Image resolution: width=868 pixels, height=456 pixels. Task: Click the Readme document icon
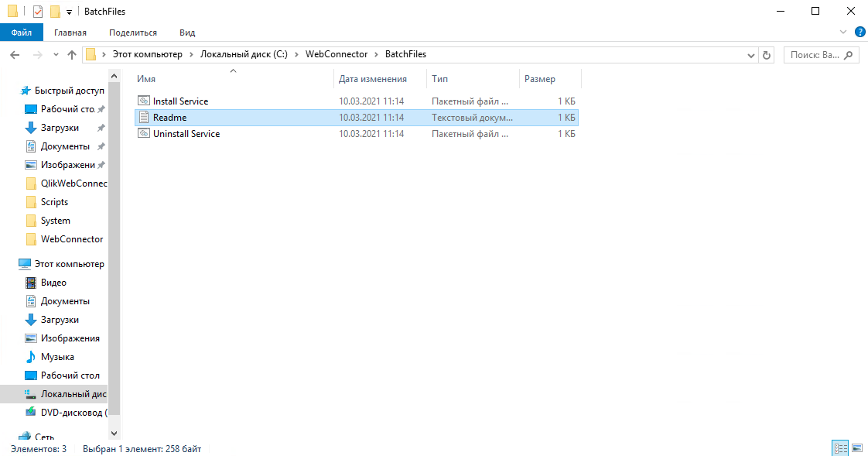coord(144,117)
